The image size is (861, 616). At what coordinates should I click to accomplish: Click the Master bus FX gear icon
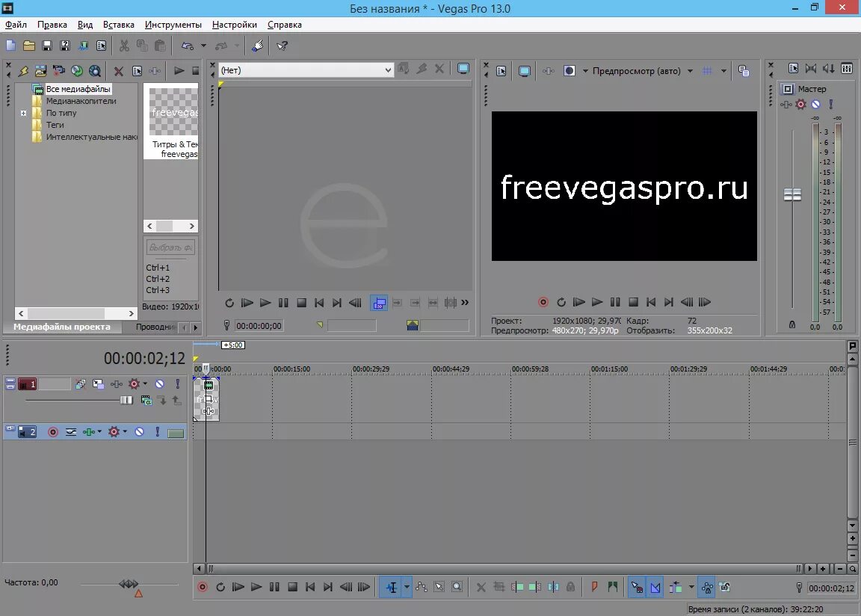click(800, 105)
